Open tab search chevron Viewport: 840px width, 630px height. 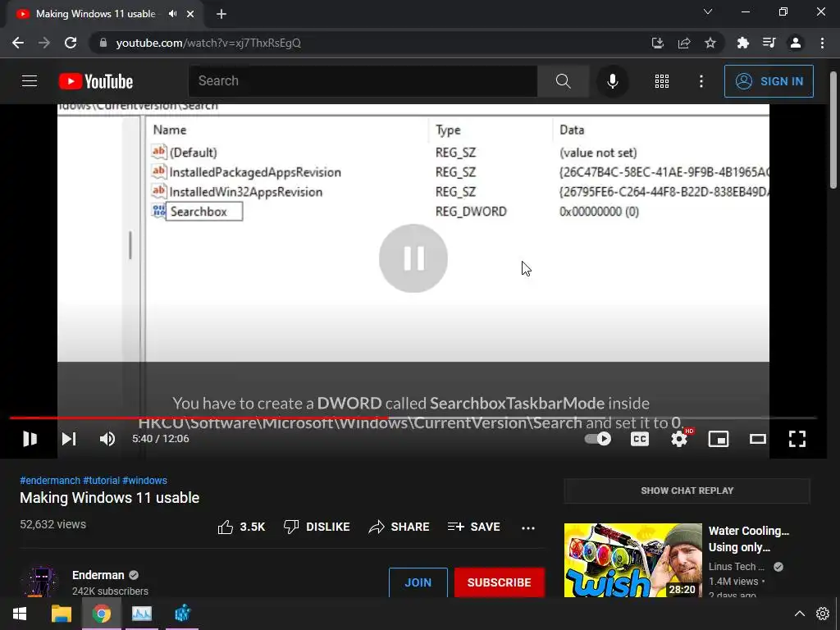point(708,11)
